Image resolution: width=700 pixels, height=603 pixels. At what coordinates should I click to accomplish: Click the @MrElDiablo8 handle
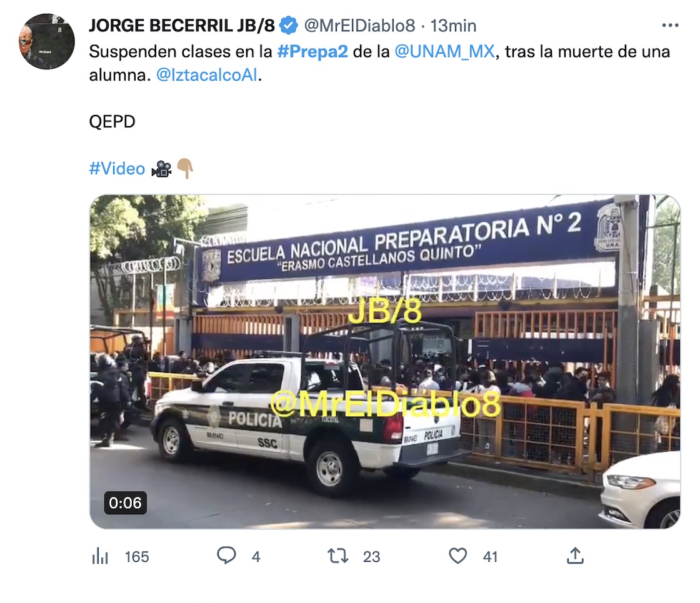(359, 26)
